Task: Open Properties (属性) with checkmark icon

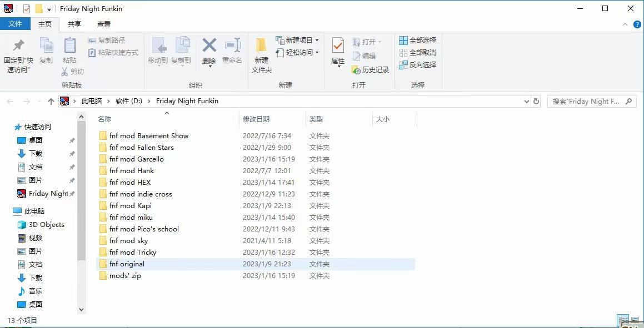Action: point(338,45)
